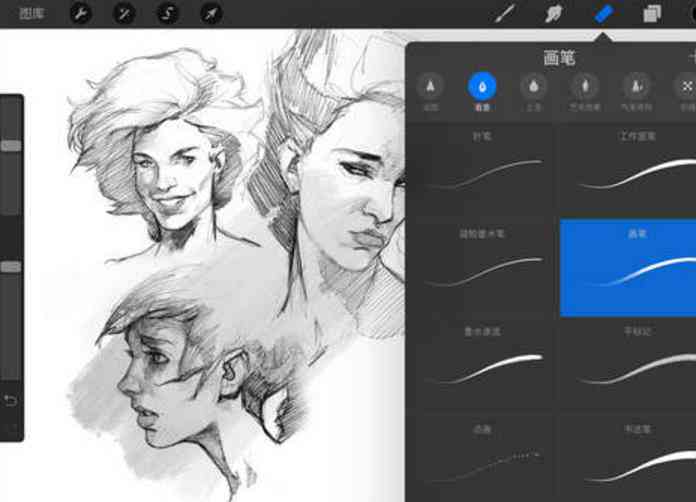696x502 pixels.
Task: Activate the Transform arrow tool
Action: [211, 14]
